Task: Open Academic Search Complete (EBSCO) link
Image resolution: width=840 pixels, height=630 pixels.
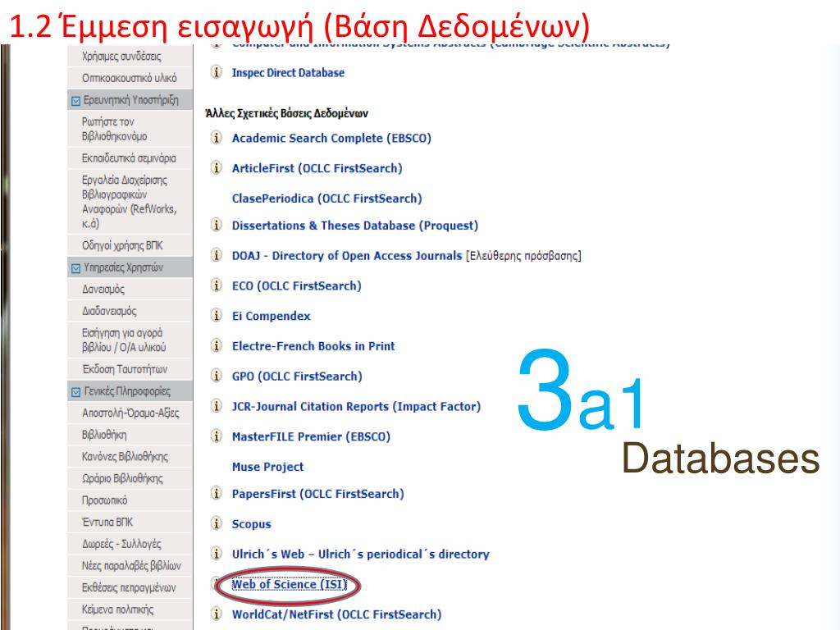Action: point(331,138)
